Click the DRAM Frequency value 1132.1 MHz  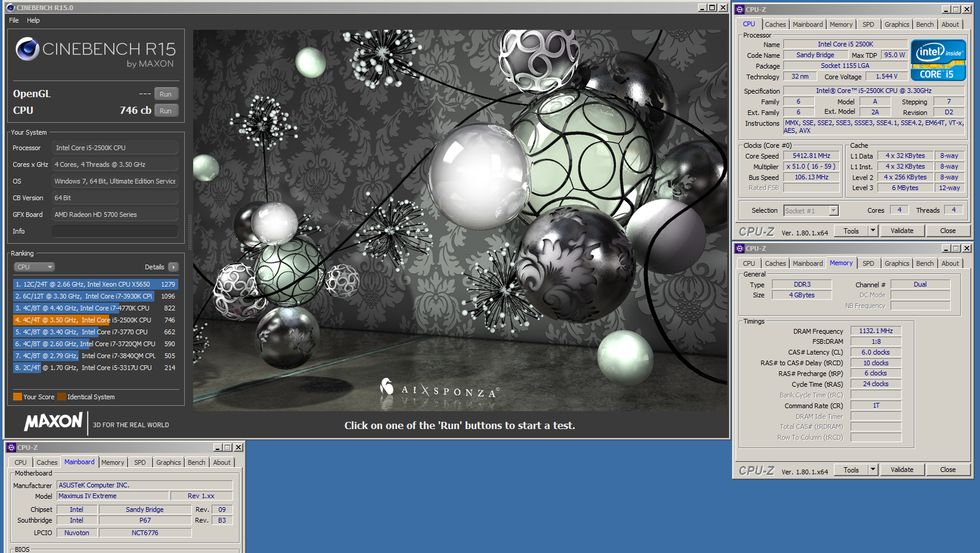pos(876,331)
